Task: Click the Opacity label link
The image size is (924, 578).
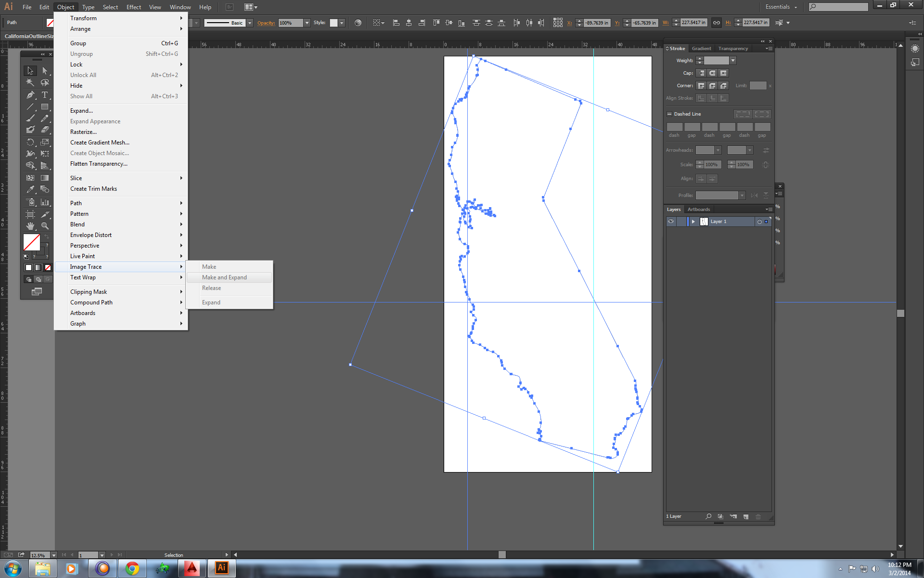Action: (x=266, y=23)
